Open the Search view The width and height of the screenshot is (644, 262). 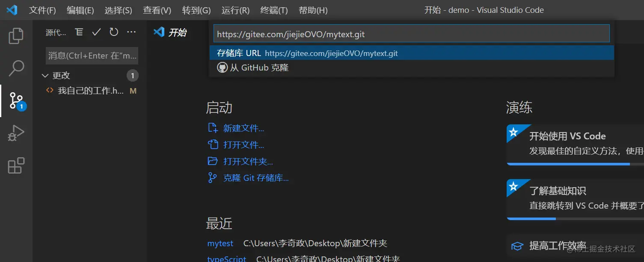pos(16,68)
